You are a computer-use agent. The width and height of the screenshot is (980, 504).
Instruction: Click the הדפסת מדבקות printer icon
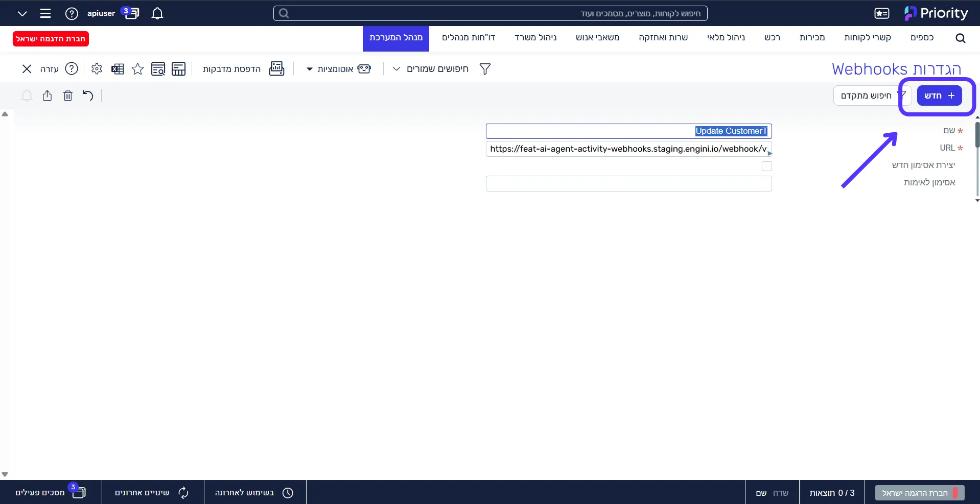pyautogui.click(x=276, y=68)
